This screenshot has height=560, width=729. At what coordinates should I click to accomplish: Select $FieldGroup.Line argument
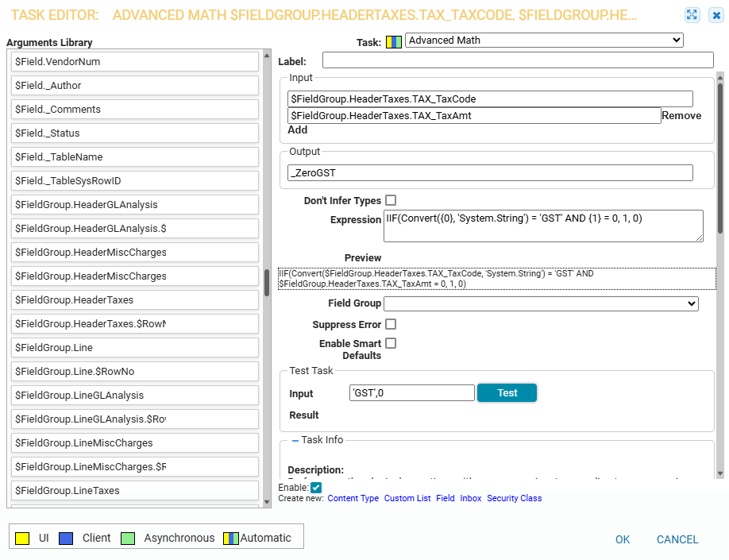tap(135, 347)
